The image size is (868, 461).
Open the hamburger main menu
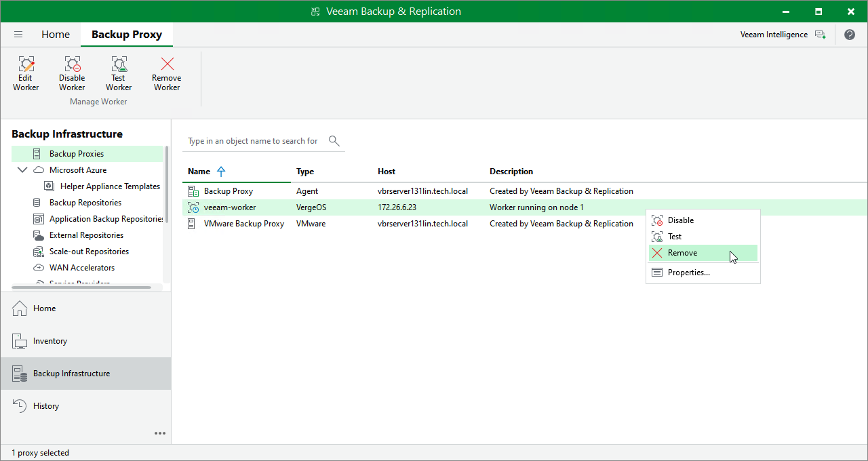pyautogui.click(x=18, y=35)
